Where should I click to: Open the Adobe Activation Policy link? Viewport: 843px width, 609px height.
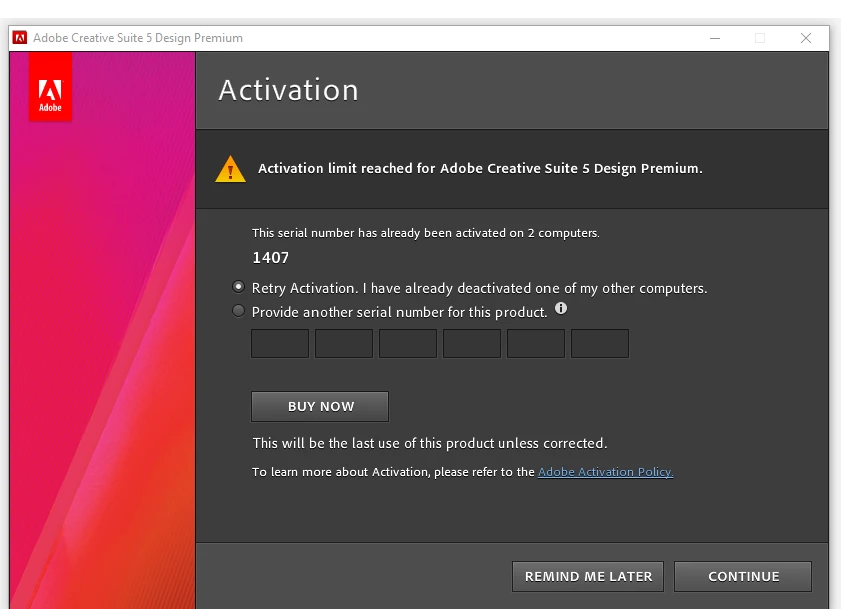[605, 472]
